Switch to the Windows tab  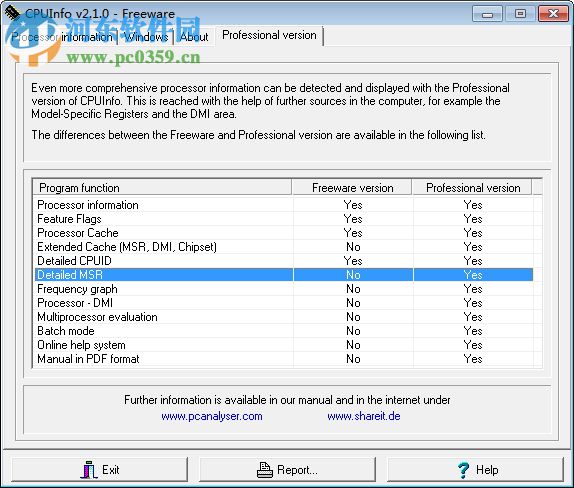coord(146,37)
